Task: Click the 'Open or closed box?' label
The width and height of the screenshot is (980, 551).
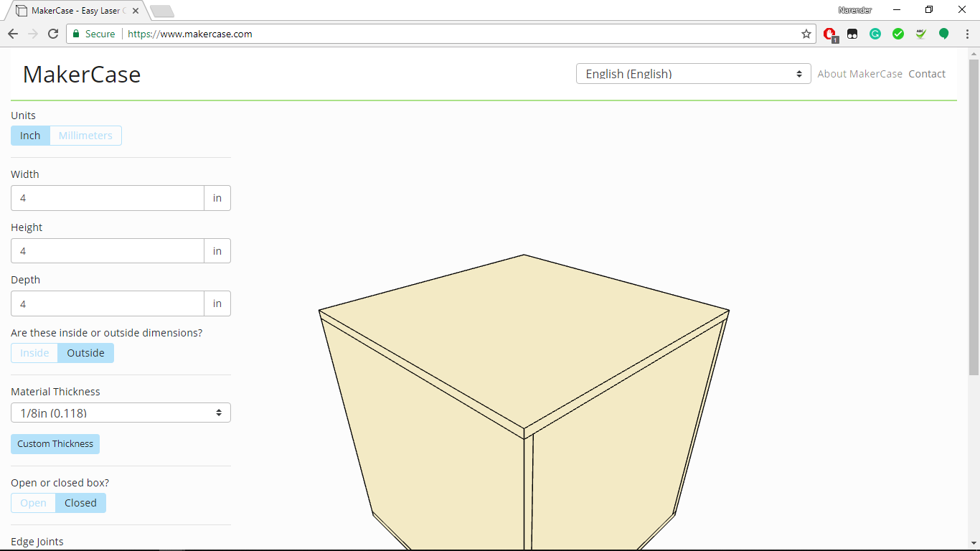Action: pos(60,483)
